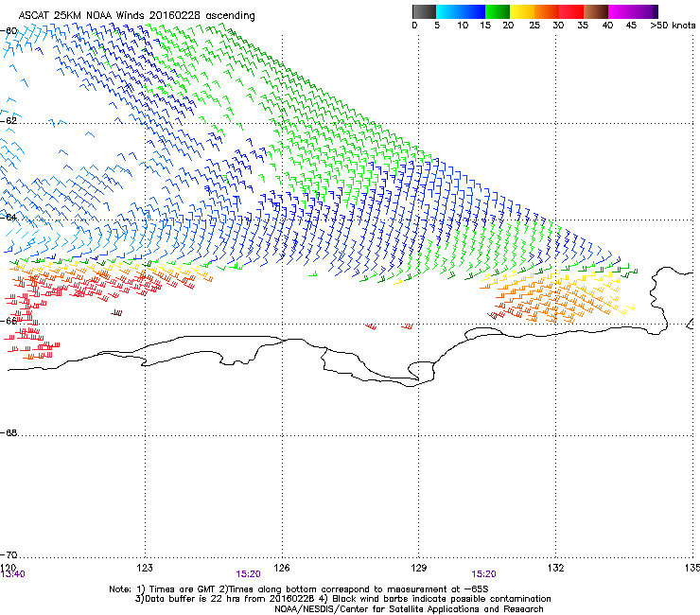Click the '15:20' time label beside 126
The image size is (700, 615).
pyautogui.click(x=248, y=574)
